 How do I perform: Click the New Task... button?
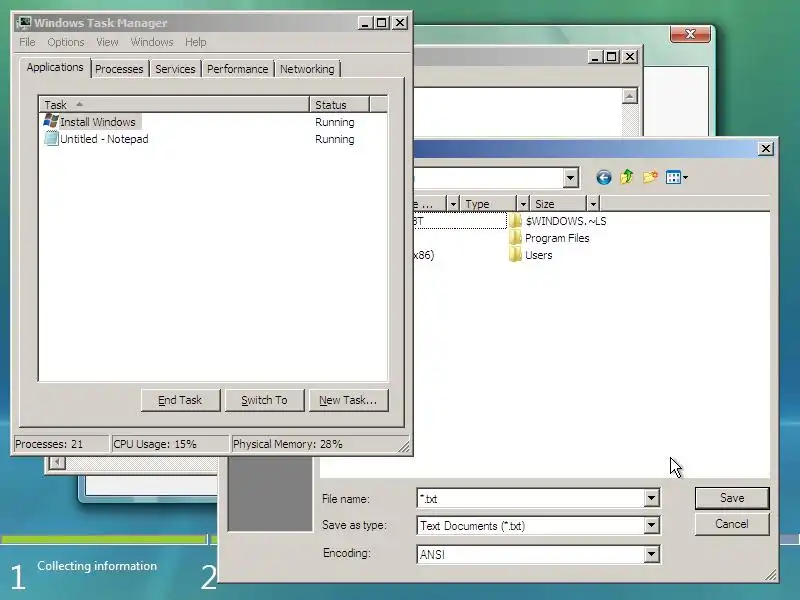pos(348,401)
